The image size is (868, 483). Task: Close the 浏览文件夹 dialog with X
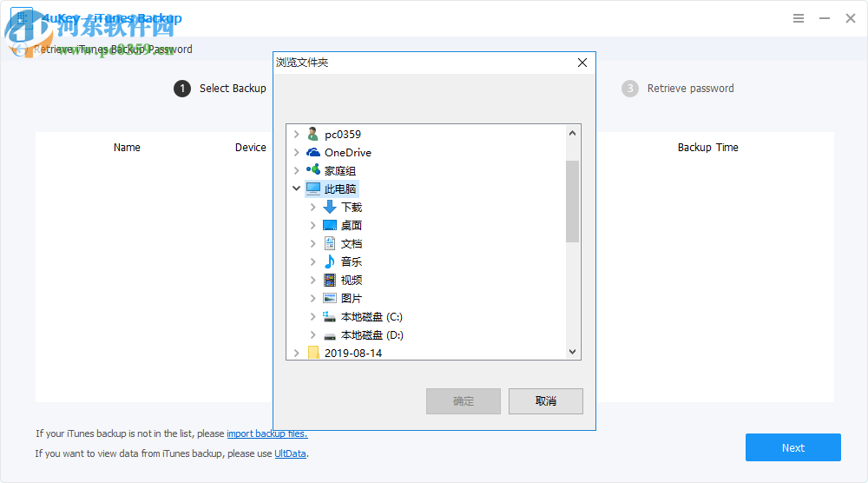tap(582, 63)
